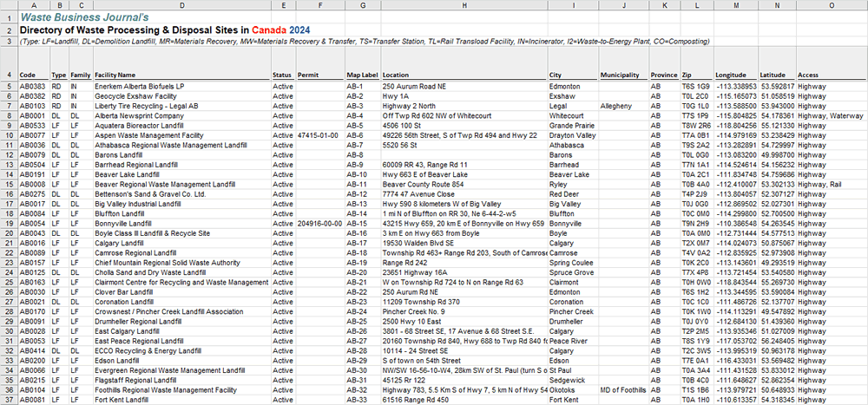Viewport: 868px width, 405px height.
Task: Click cell 'Barrhead Regional Landfill'
Action: [182, 165]
